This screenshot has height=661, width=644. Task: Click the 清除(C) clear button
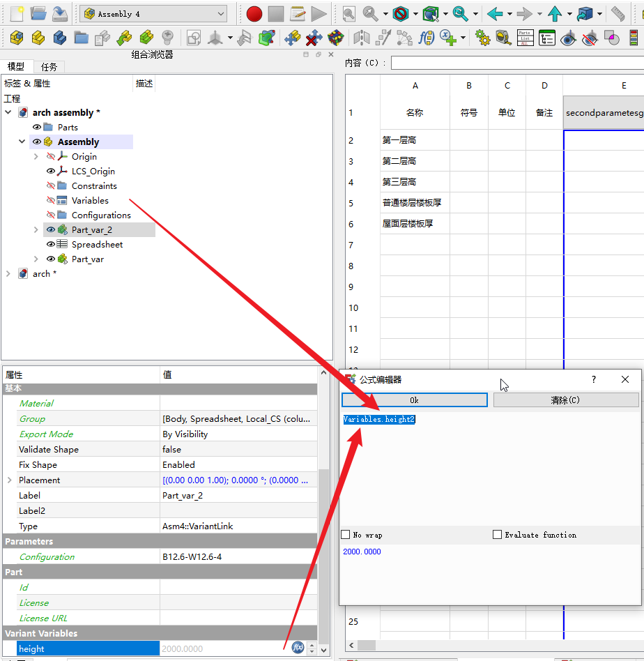(x=565, y=400)
